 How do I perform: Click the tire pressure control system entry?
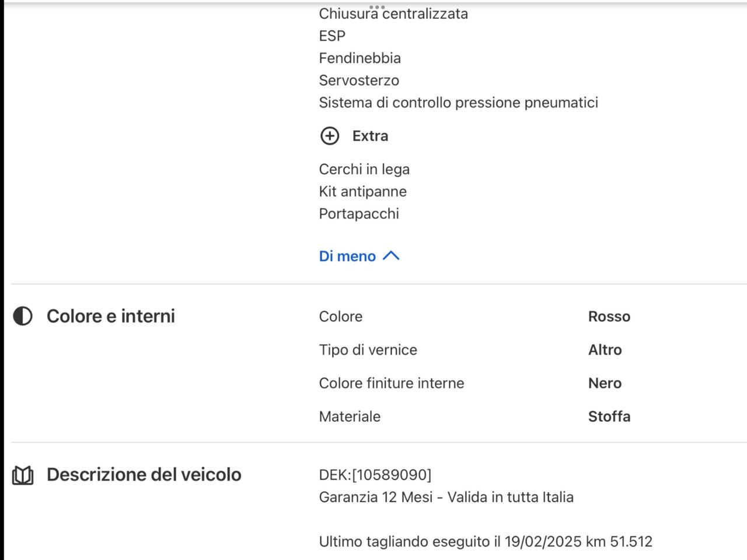point(458,102)
